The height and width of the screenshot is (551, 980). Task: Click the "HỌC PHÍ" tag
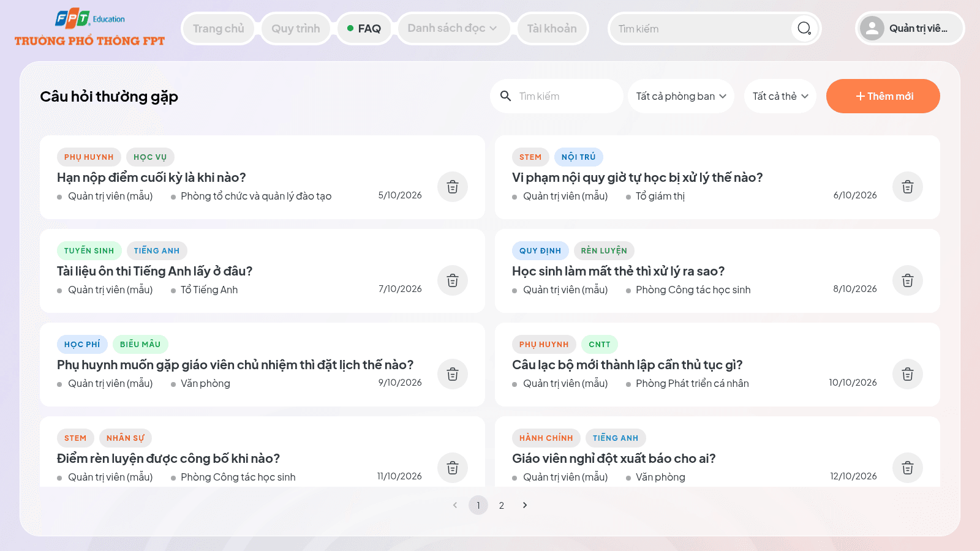[82, 344]
